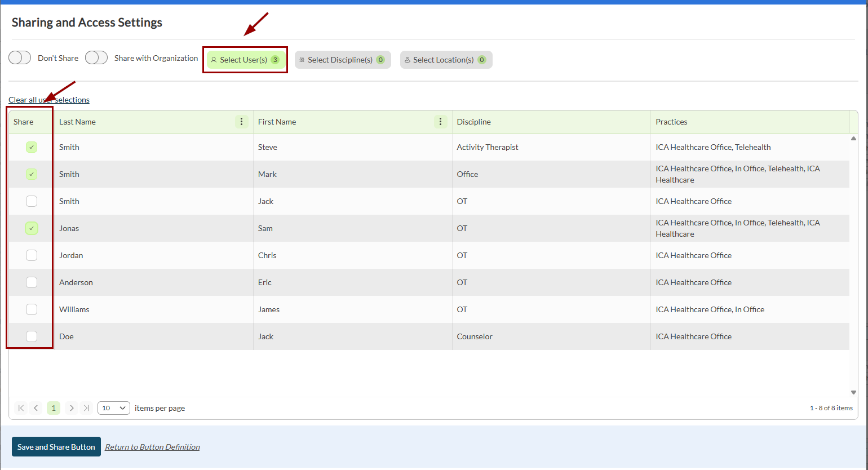Switch to the Select User(s) tab
This screenshot has width=868, height=470.
click(245, 60)
